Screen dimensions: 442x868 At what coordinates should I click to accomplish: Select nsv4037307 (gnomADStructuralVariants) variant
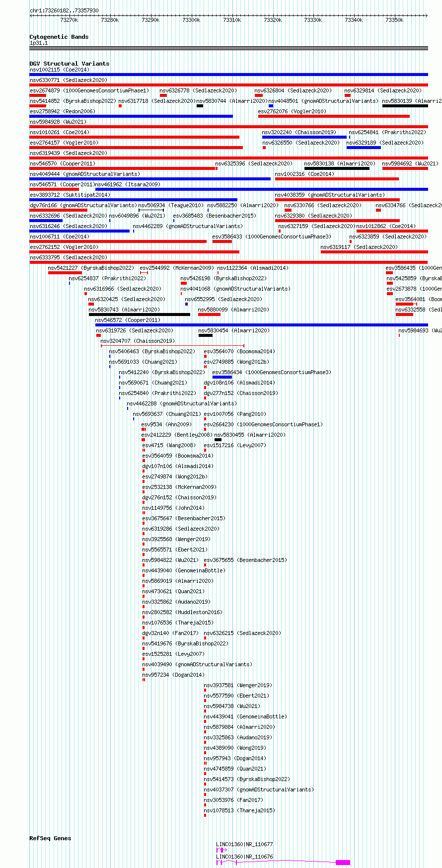259,789
